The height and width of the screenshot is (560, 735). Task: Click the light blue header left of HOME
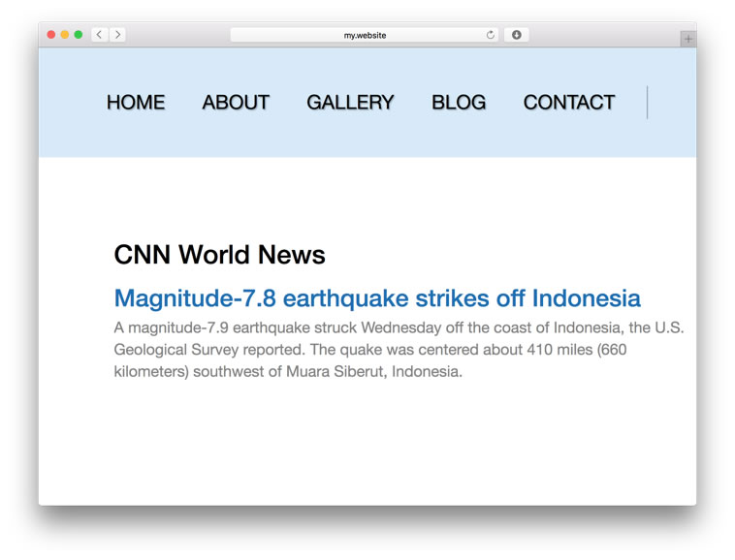70,103
